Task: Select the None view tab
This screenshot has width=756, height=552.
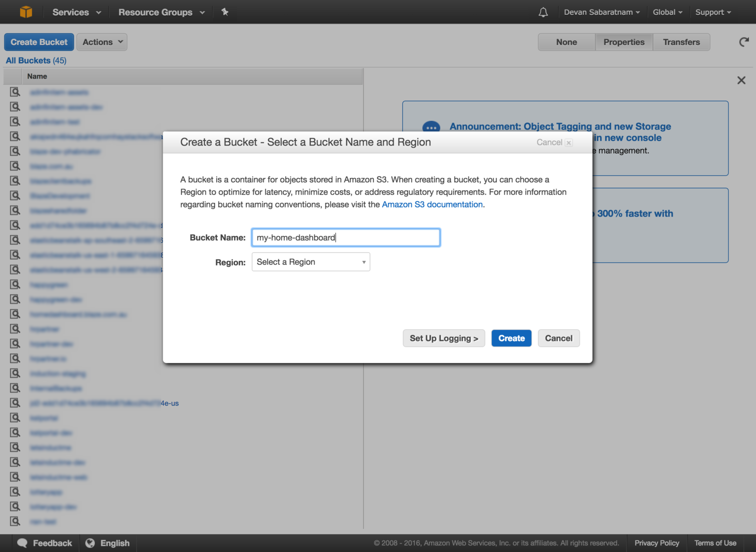Action: [566, 42]
